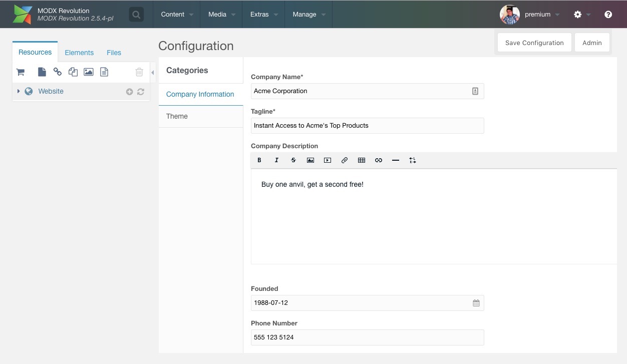
Task: Open the premium user dropdown
Action: [x=542, y=15]
